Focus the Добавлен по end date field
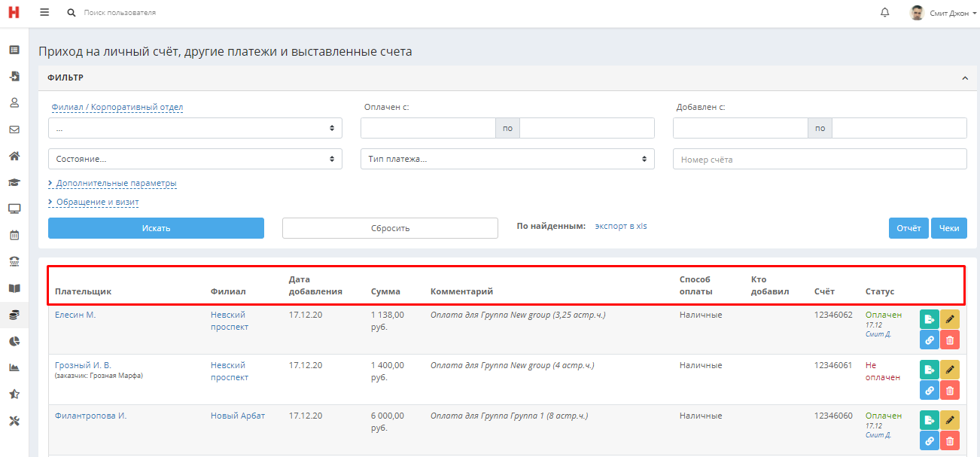Screen dimensions: 980x457 899,128
